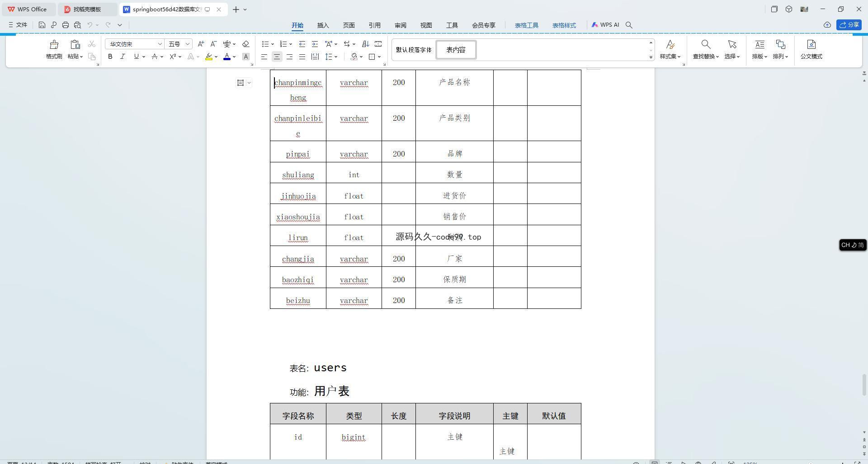Viewport: 868px width, 464px height.
Task: Open print preview from quick toolbar
Action: (77, 25)
